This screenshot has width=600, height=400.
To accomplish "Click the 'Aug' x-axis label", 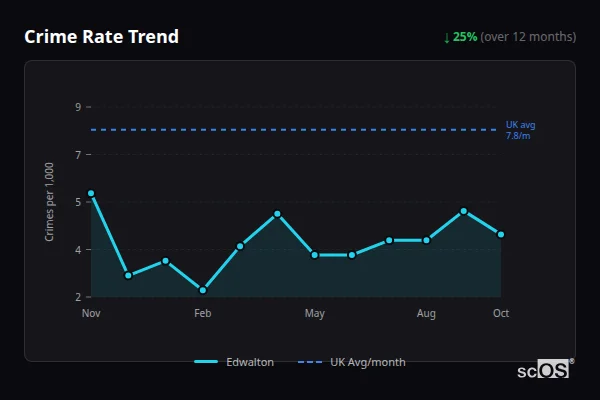I will point(426,313).
